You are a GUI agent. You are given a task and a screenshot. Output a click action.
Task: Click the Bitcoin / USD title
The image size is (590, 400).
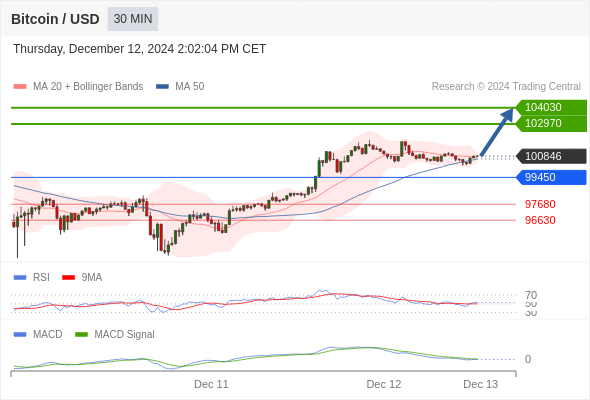pos(55,19)
